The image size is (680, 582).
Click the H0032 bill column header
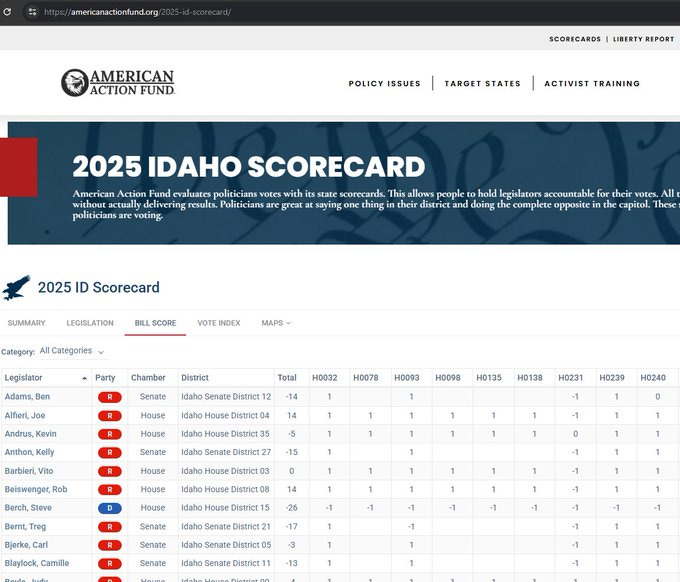pyautogui.click(x=325, y=378)
